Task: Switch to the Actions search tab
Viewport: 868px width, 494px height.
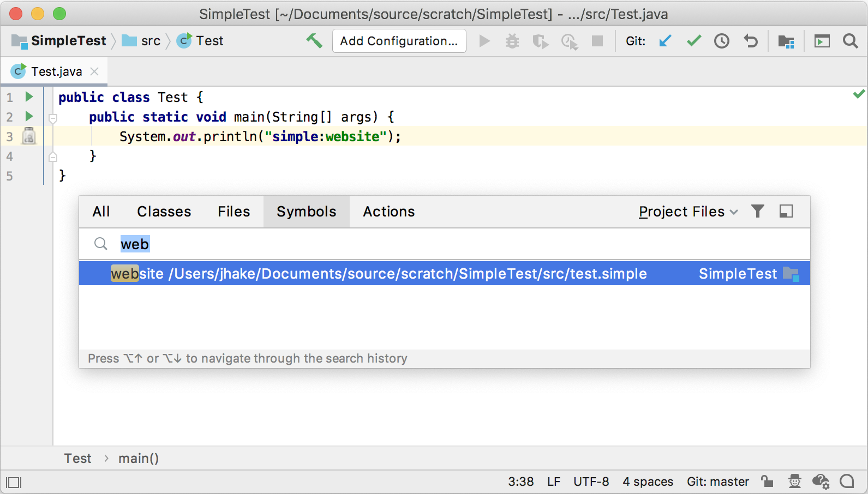Action: coord(388,212)
